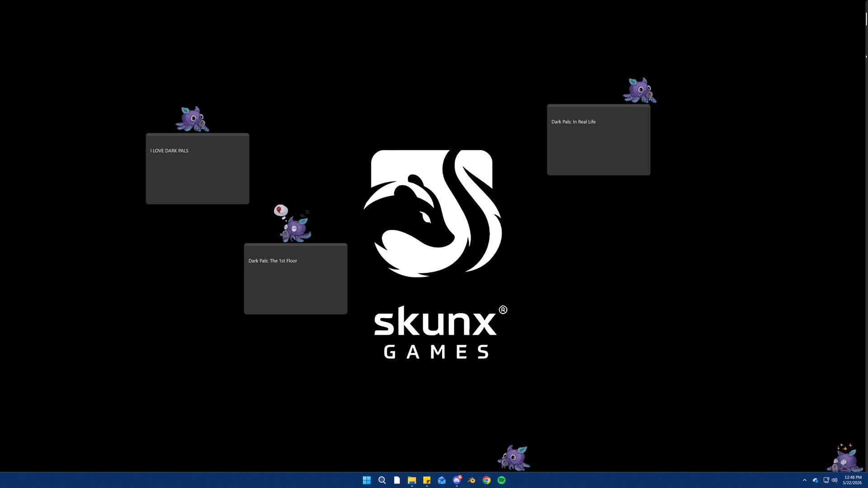Screen dimensions: 868x488
Task: Launch Blender from the taskbar
Action: [472, 480]
